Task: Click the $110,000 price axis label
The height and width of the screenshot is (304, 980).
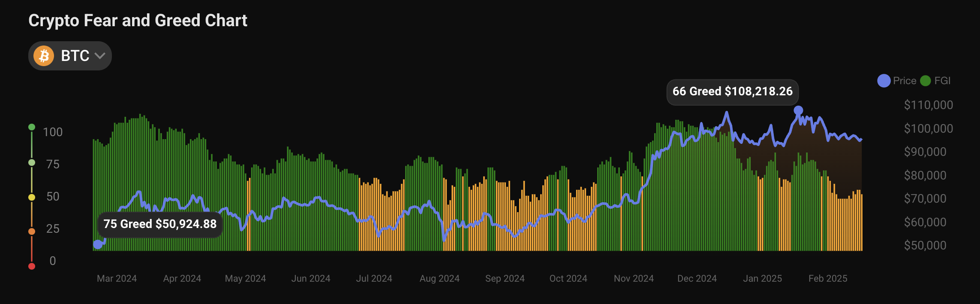Action: (928, 105)
